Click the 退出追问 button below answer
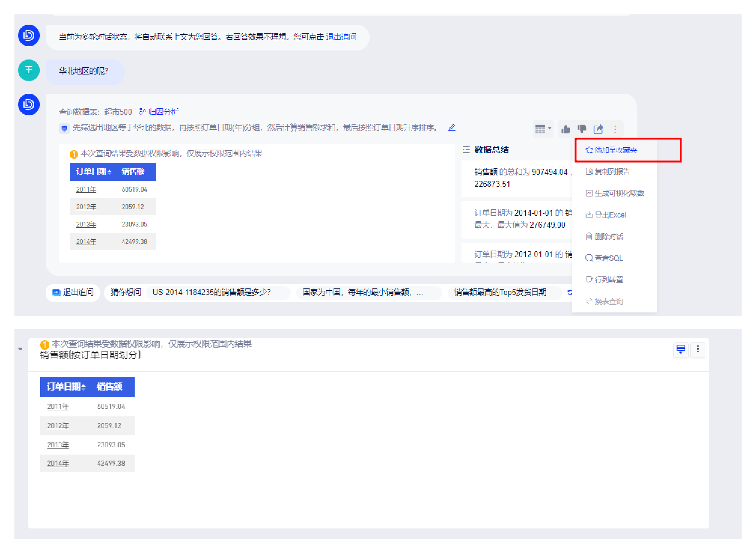 tap(73, 292)
